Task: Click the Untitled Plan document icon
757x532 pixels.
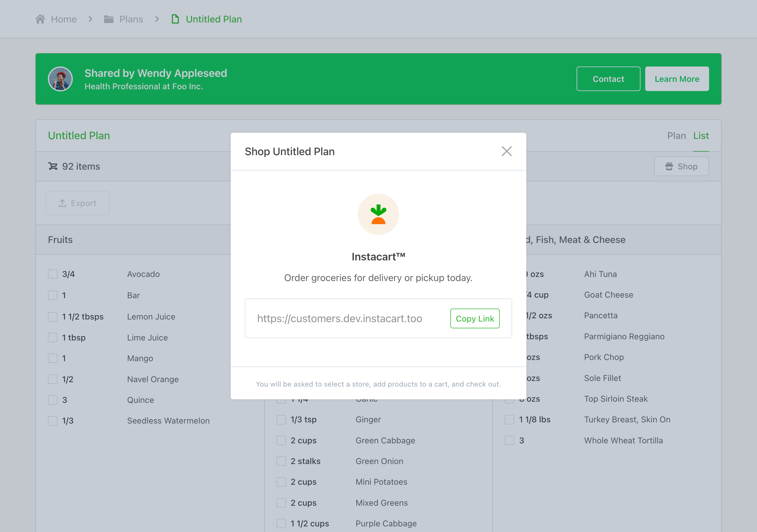Action: point(175,19)
